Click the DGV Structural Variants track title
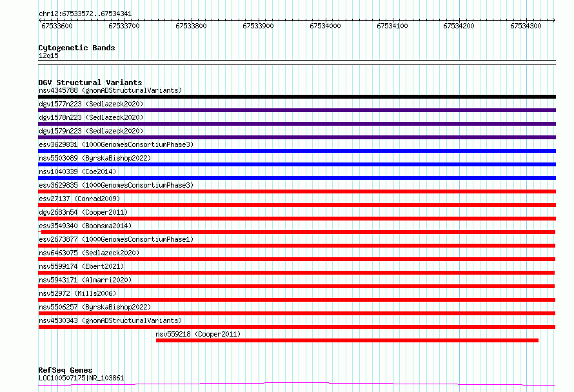This screenshot has width=574, height=392. 90,83
